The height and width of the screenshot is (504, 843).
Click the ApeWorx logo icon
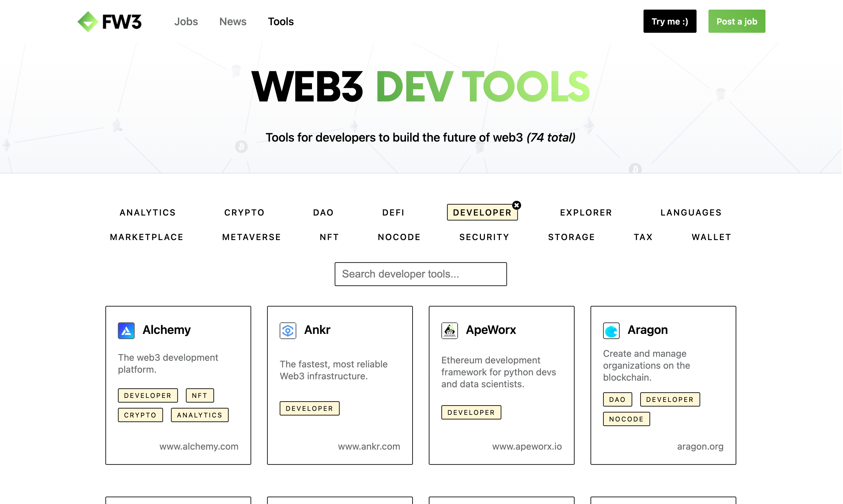(450, 331)
